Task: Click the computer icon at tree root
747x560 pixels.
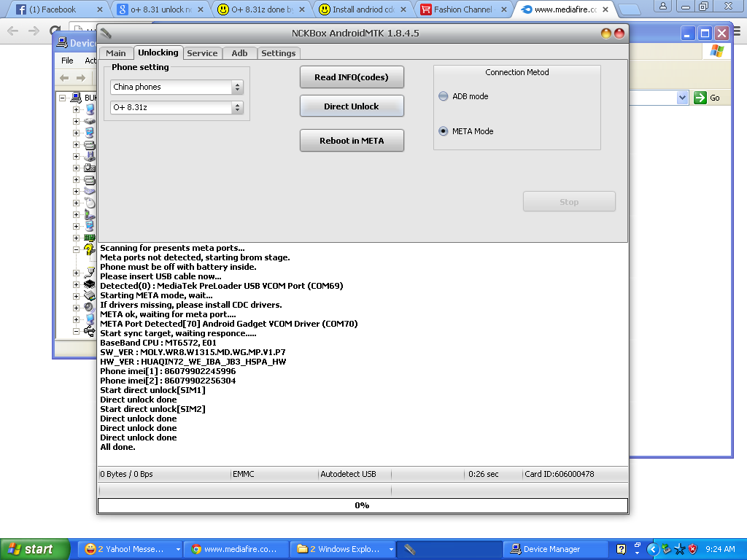Action: point(75,98)
